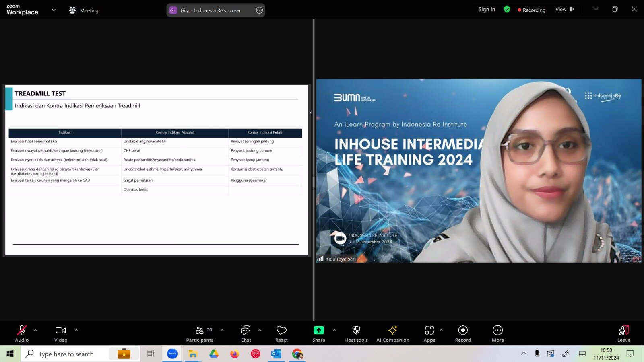Screen dimensions: 644x362
Task: Click touch keyboard icon in system tray
Action: (x=582, y=354)
